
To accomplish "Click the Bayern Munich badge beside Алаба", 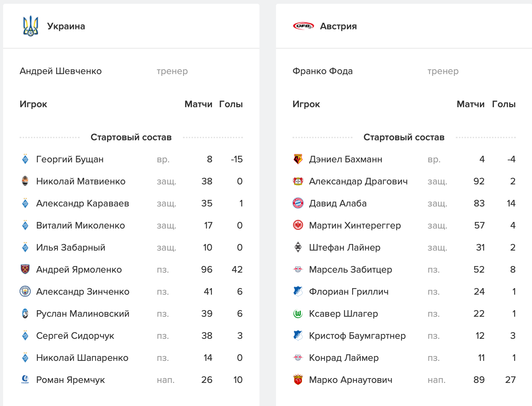I will pyautogui.click(x=298, y=203).
